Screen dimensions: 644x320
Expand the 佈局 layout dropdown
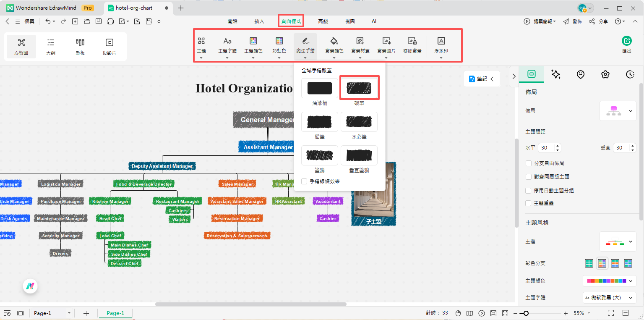click(x=618, y=111)
